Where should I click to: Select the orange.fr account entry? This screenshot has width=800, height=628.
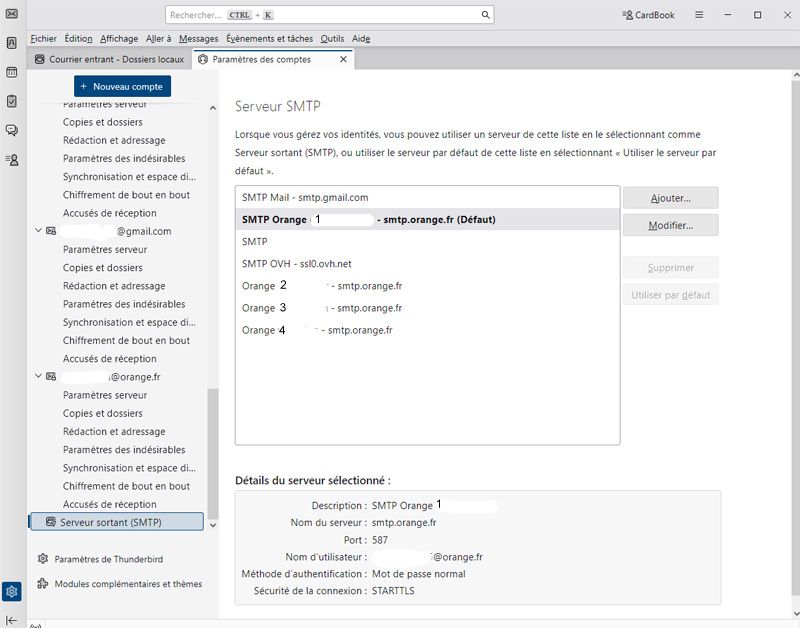point(117,376)
